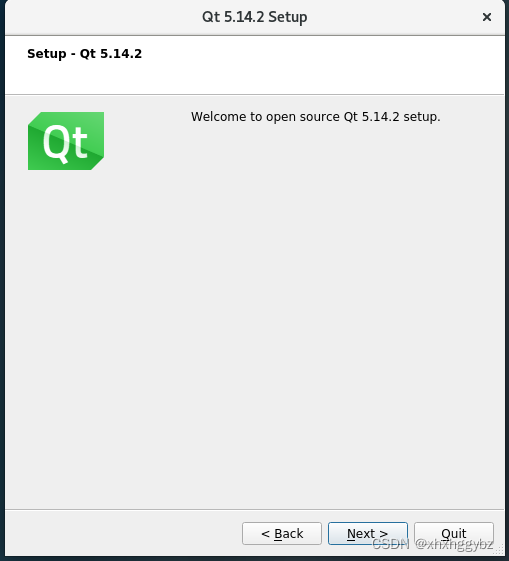
Task: Click the white letter Q in the logo
Action: pyautogui.click(x=55, y=143)
